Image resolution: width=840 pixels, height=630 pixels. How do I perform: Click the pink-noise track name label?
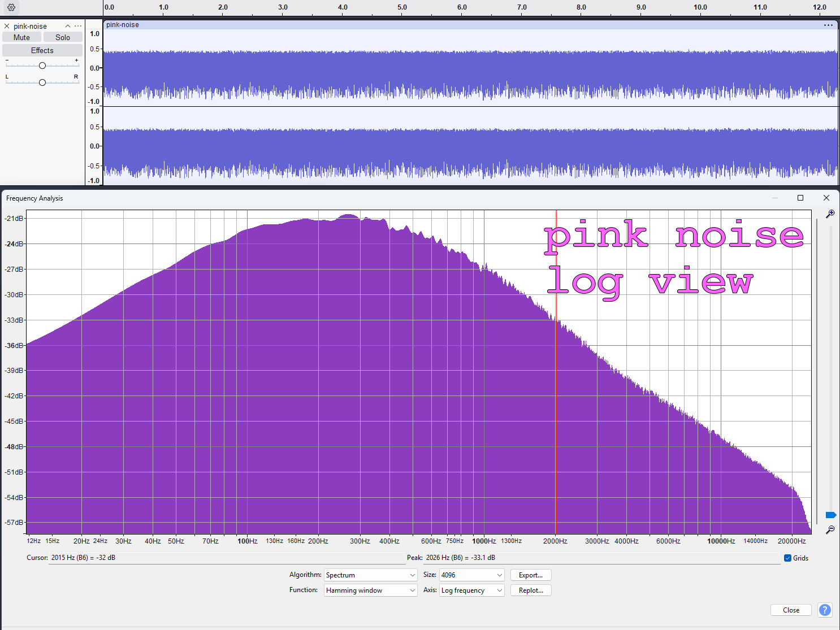click(x=30, y=26)
